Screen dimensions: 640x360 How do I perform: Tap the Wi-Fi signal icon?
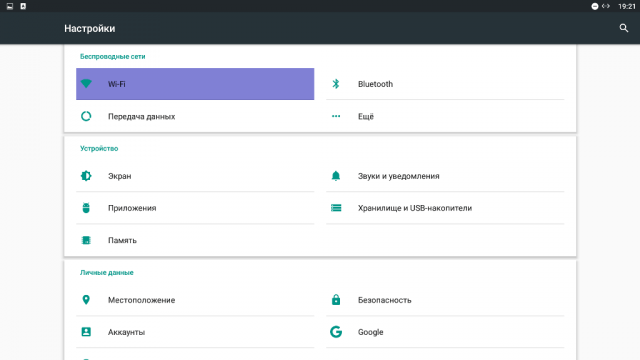pyautogui.click(x=86, y=83)
